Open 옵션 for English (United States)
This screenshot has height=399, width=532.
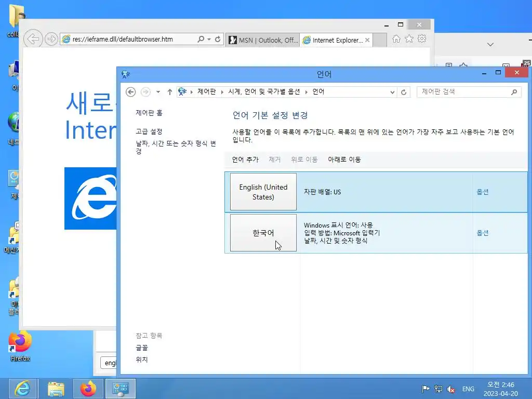coord(483,192)
